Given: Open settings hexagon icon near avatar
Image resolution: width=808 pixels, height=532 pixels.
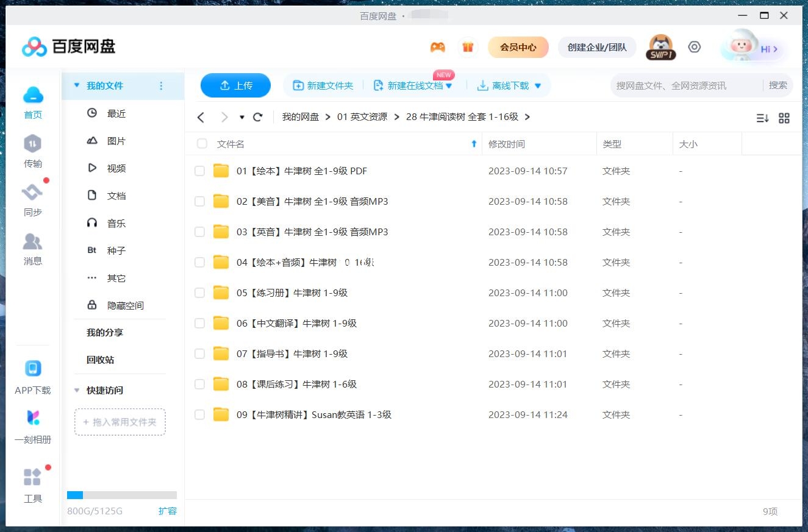Looking at the screenshot, I should pos(694,47).
